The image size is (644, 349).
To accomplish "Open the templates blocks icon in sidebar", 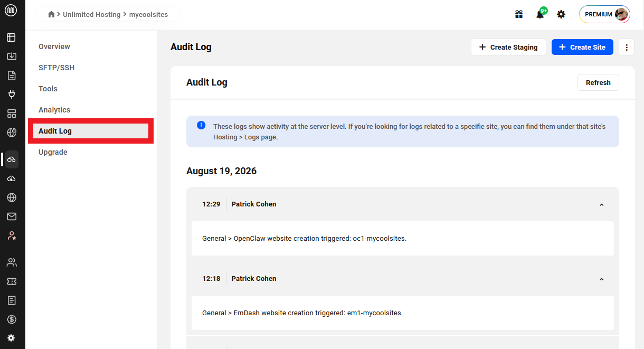I will click(11, 114).
